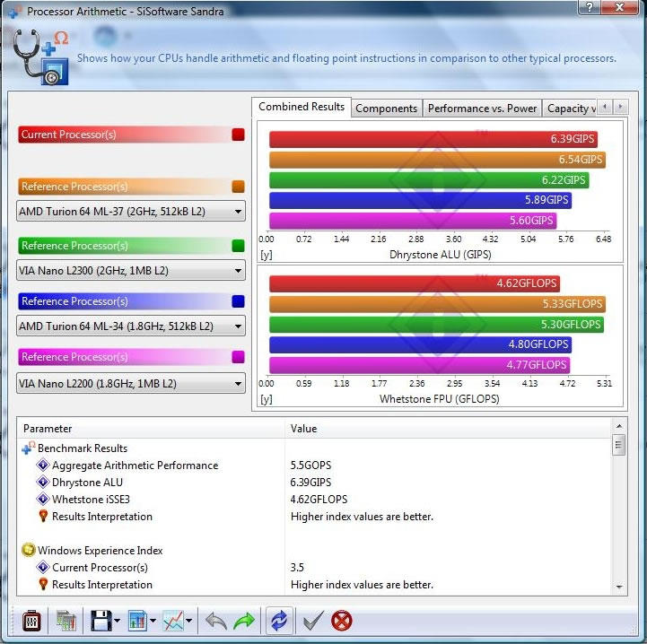Toggle the magenta Reference Processor(s) checkbox square
The image size is (647, 644).
(238, 357)
